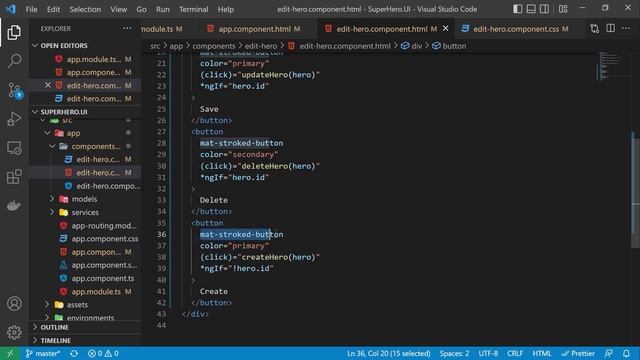Open Remote Explorer icon
The image size is (640, 360).
pos(14,148)
